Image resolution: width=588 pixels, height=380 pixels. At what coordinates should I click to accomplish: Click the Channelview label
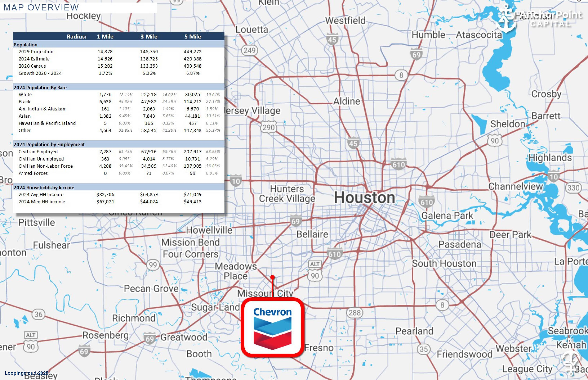pyautogui.click(x=516, y=186)
